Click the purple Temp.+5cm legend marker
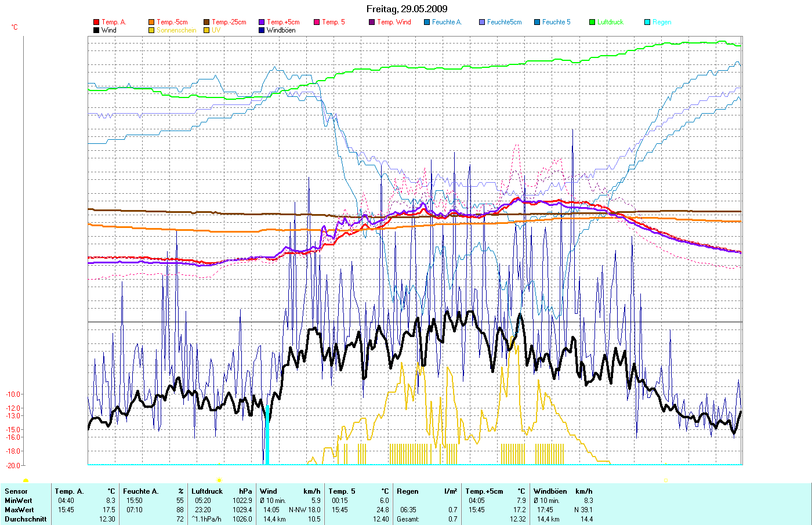This screenshot has width=812, height=525. tap(262, 23)
